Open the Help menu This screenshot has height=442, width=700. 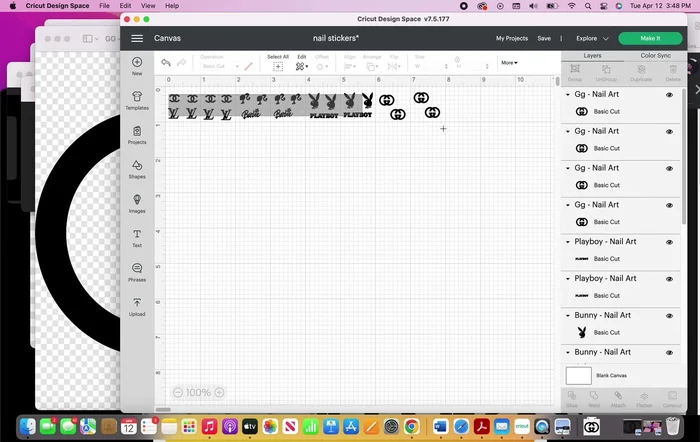tap(172, 6)
